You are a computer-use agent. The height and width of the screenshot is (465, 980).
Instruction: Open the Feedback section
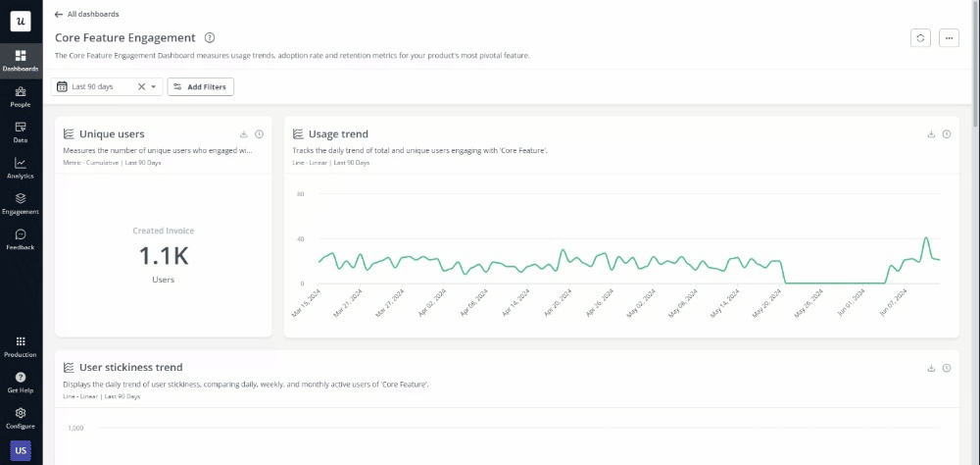point(21,239)
